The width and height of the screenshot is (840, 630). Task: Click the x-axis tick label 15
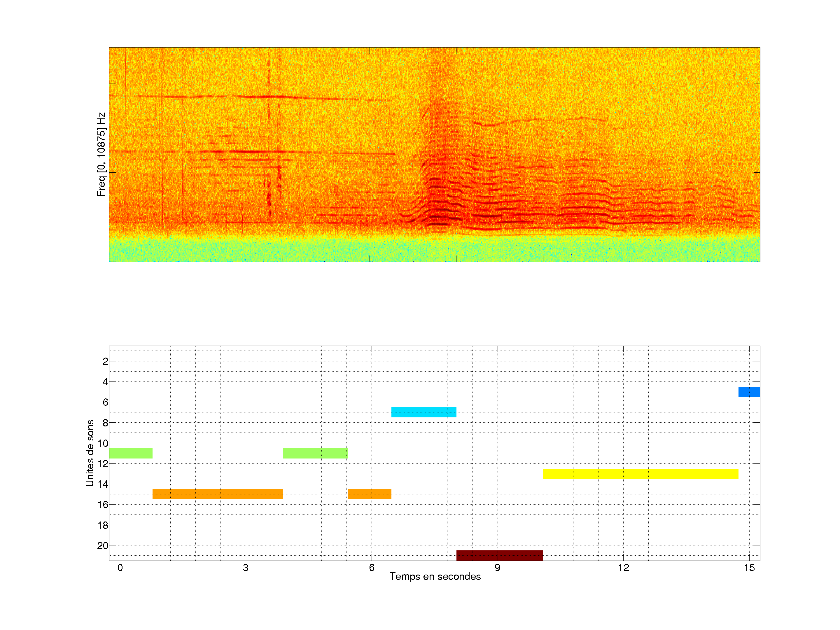749,568
